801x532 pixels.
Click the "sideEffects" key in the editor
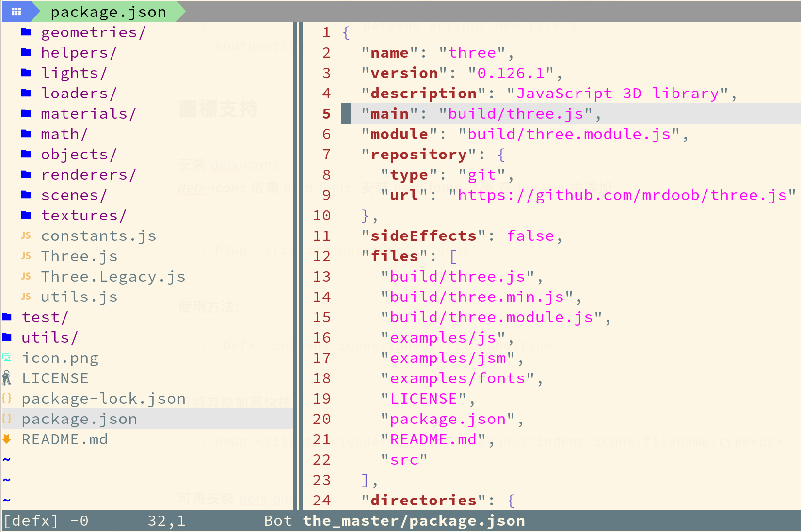pyautogui.click(x=423, y=236)
